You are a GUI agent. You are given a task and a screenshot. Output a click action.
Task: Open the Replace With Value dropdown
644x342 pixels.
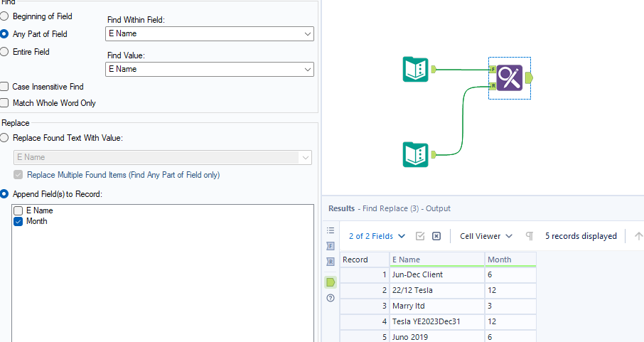(163, 157)
